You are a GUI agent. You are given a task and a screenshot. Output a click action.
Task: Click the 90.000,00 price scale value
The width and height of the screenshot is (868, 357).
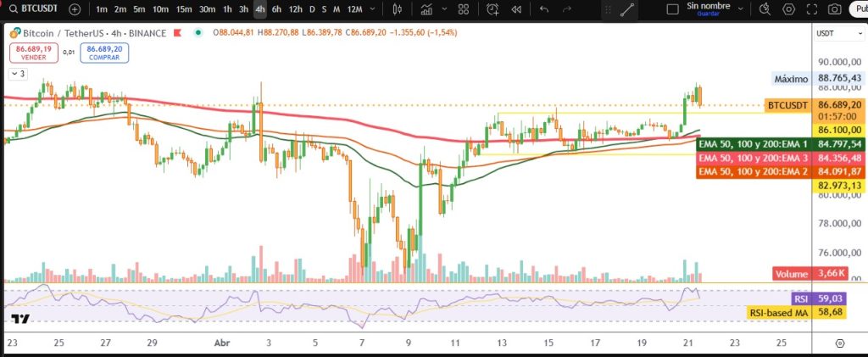pyautogui.click(x=840, y=62)
